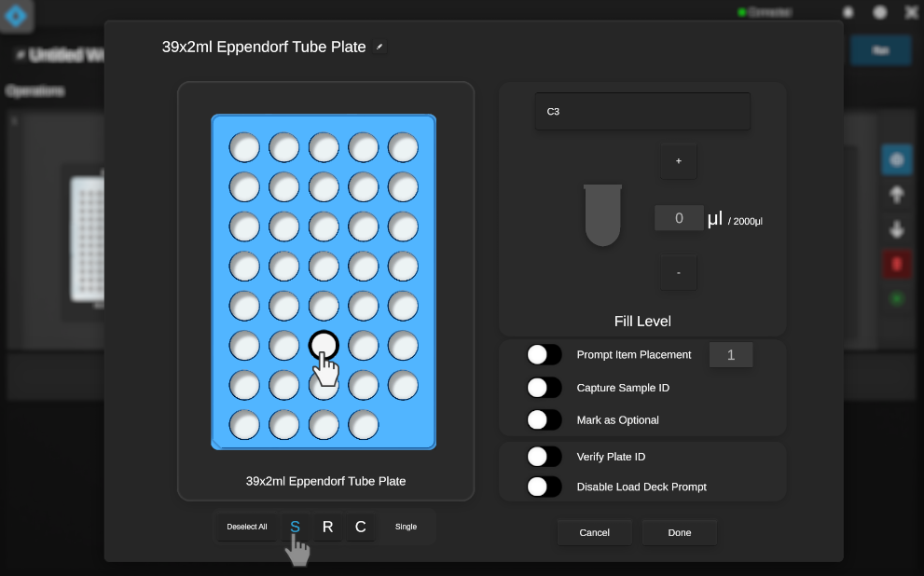
Task: Increase fill volume with the plus button
Action: 678,161
